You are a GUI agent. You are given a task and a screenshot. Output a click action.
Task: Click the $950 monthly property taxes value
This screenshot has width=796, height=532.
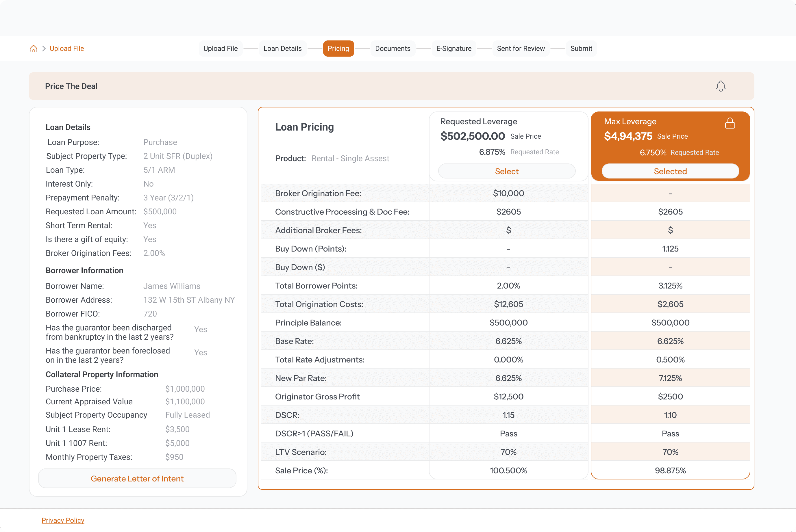(x=174, y=457)
